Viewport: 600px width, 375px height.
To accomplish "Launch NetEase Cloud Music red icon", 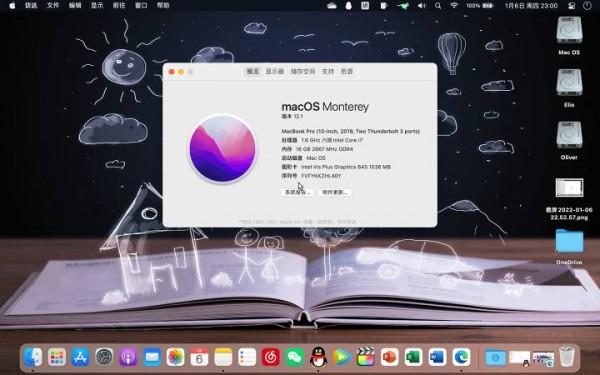I will tap(271, 357).
